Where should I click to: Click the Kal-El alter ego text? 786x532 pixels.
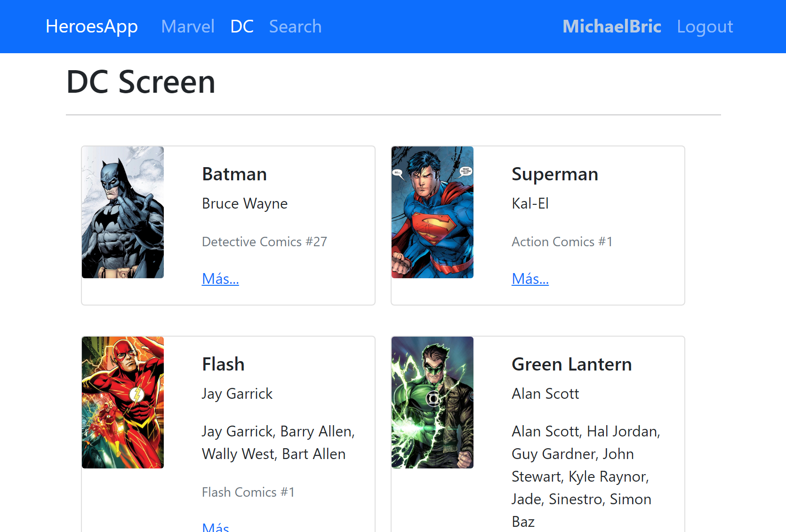530,203
